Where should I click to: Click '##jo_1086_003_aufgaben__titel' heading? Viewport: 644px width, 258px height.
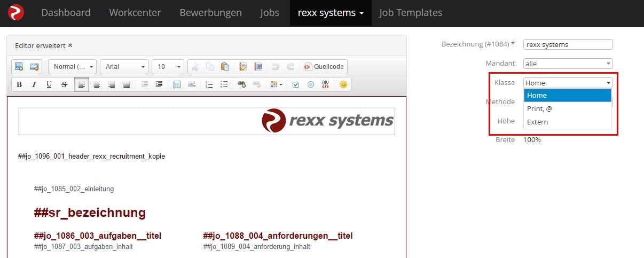click(97, 236)
